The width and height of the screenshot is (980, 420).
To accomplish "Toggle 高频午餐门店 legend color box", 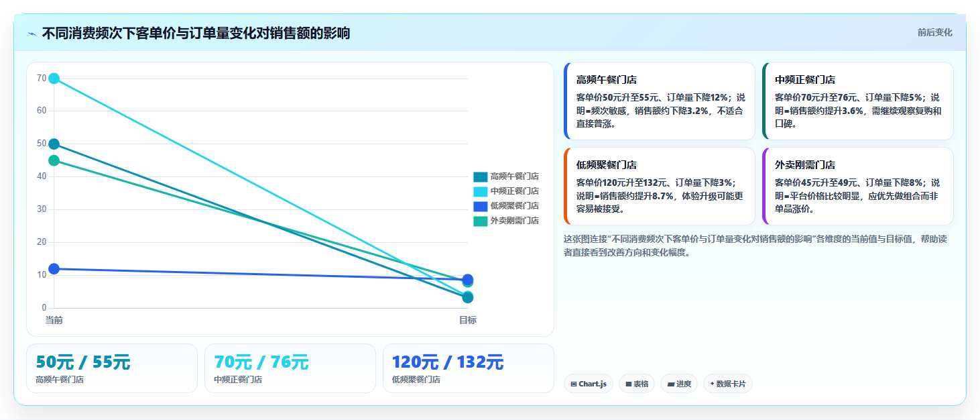I will coord(480,176).
